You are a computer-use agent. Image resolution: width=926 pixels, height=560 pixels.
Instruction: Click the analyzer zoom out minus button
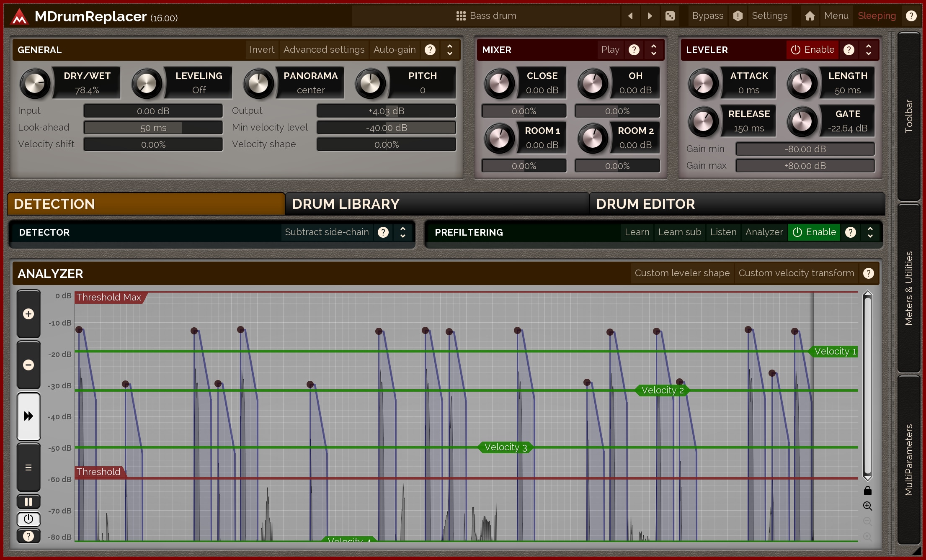[28, 365]
